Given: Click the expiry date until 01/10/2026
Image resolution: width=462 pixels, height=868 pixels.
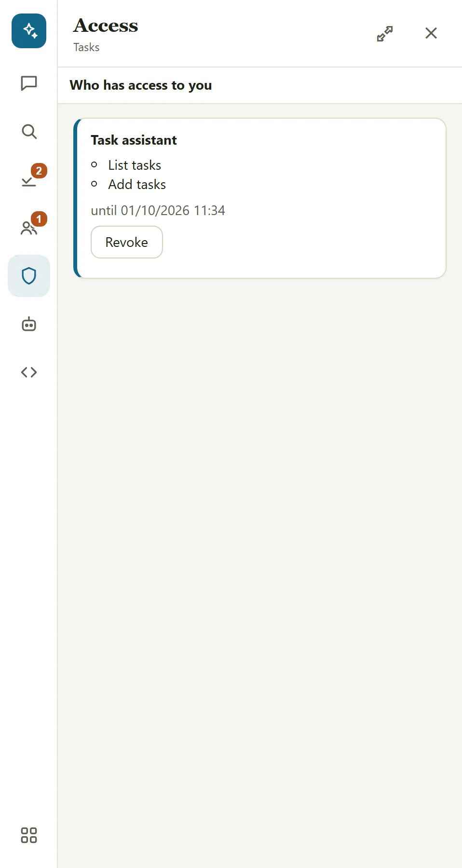Looking at the screenshot, I should pyautogui.click(x=158, y=210).
